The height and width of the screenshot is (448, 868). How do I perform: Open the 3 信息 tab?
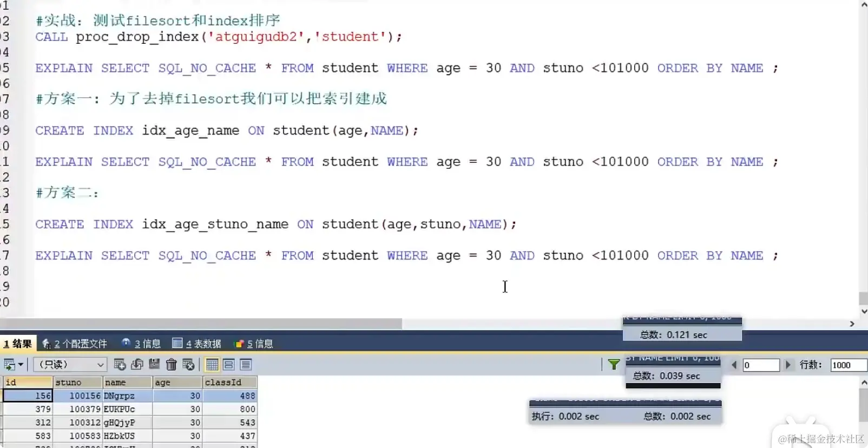coord(141,344)
